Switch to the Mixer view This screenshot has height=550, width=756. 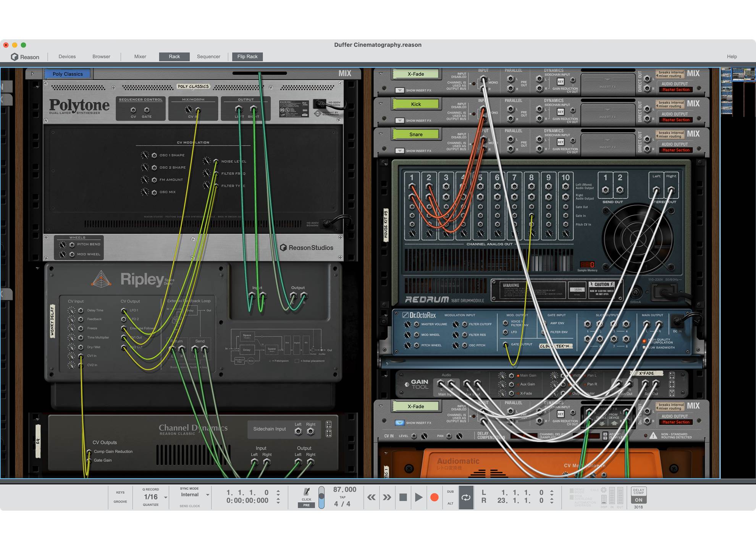(x=140, y=57)
